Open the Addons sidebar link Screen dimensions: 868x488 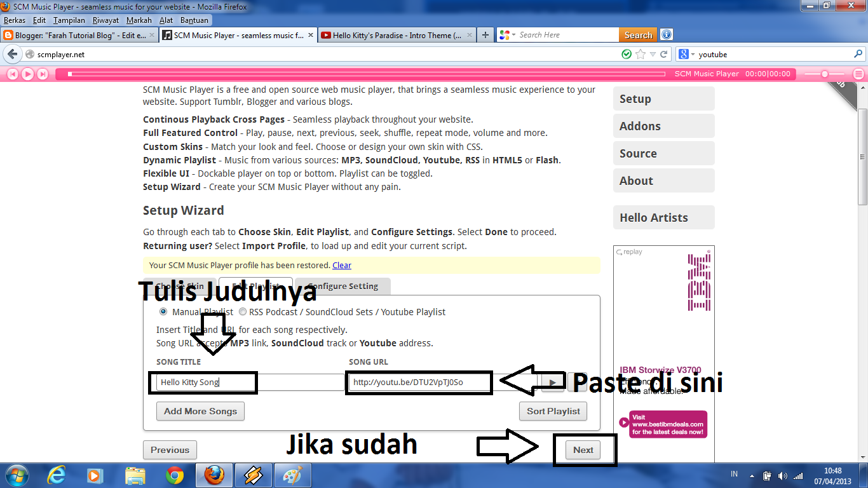pyautogui.click(x=664, y=126)
